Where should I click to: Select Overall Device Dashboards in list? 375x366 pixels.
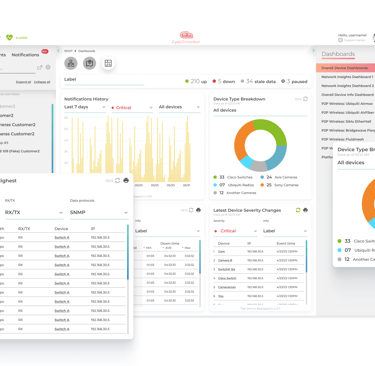tap(345, 68)
